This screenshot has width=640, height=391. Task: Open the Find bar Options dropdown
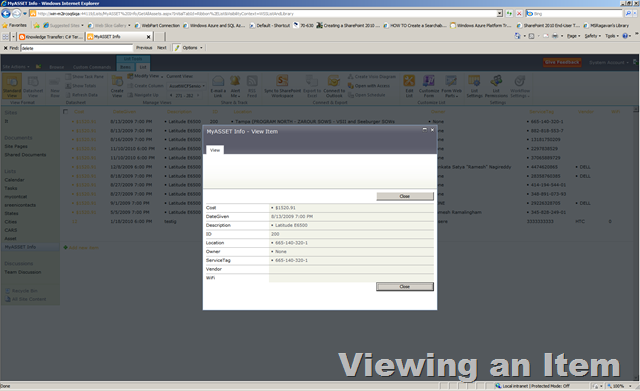pos(192,48)
